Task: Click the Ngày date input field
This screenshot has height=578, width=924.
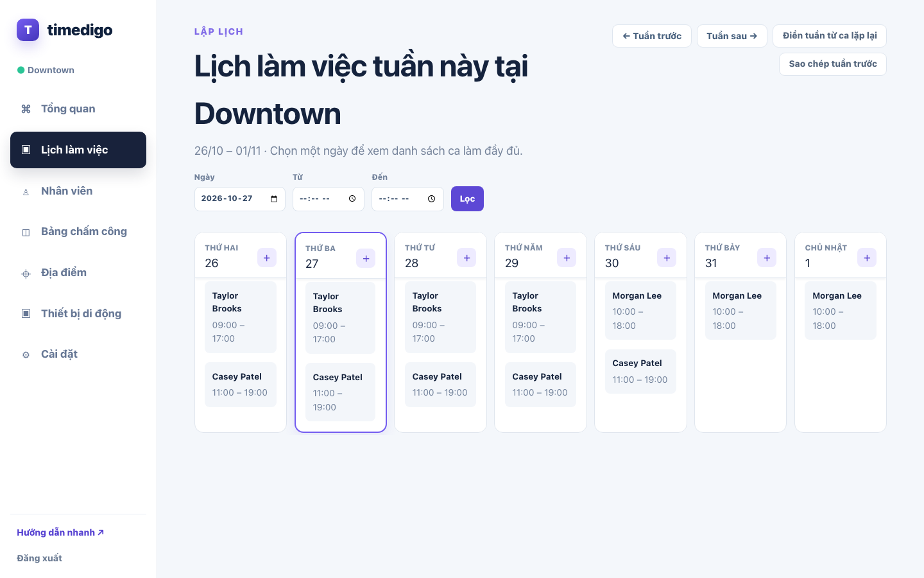Action: click(x=240, y=198)
